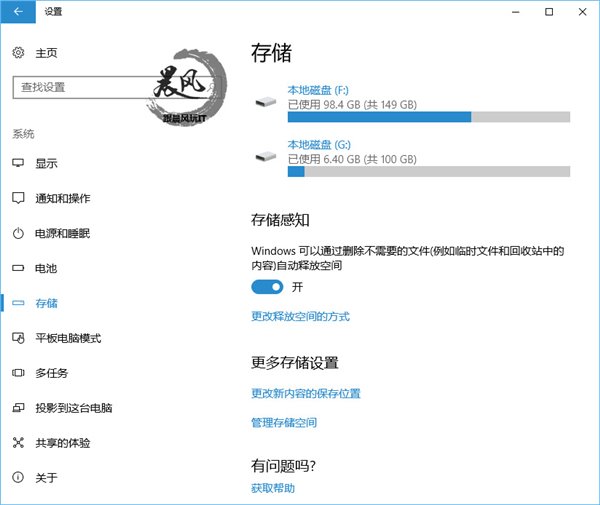Select 共享的体验 in the sidebar
The height and width of the screenshot is (505, 600).
pyautogui.click(x=63, y=443)
